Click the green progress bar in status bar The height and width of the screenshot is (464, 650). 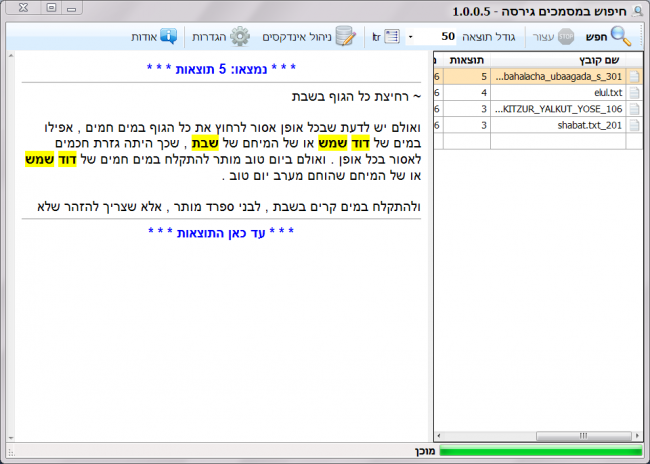tap(541, 451)
